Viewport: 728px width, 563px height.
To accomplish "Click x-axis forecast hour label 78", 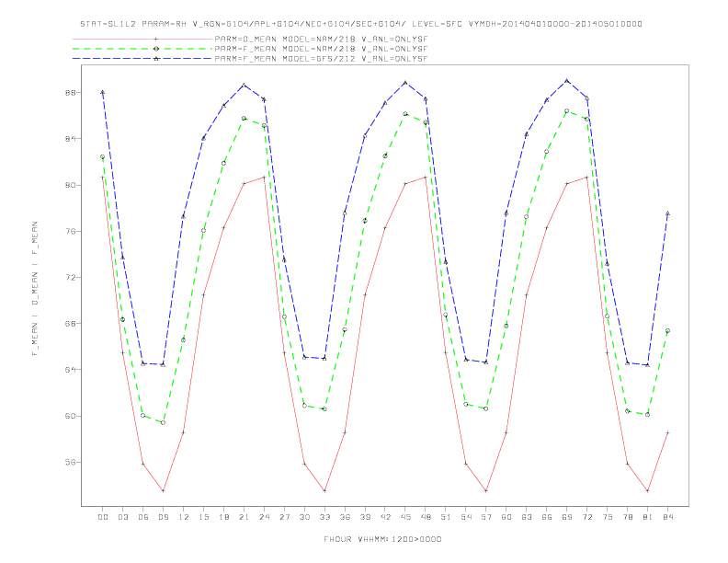I will click(628, 517).
